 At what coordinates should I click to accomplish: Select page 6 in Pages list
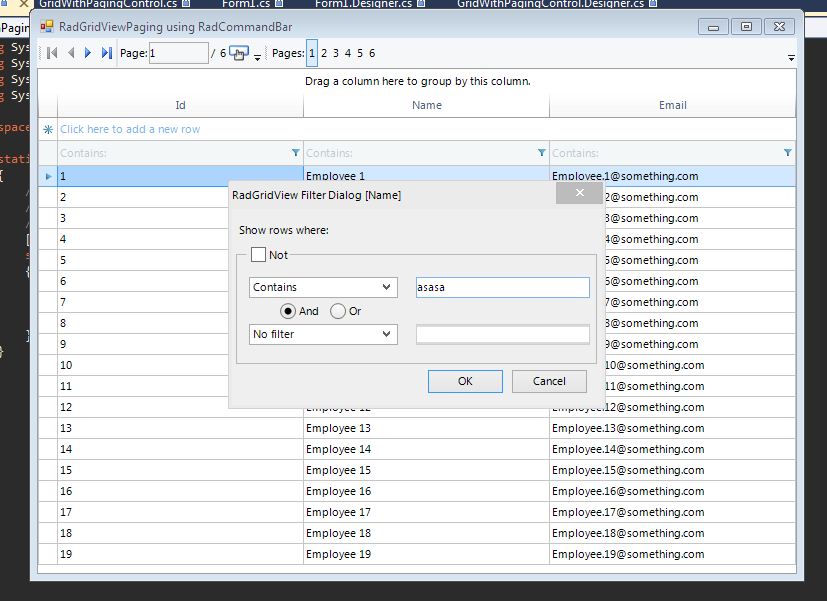point(372,53)
